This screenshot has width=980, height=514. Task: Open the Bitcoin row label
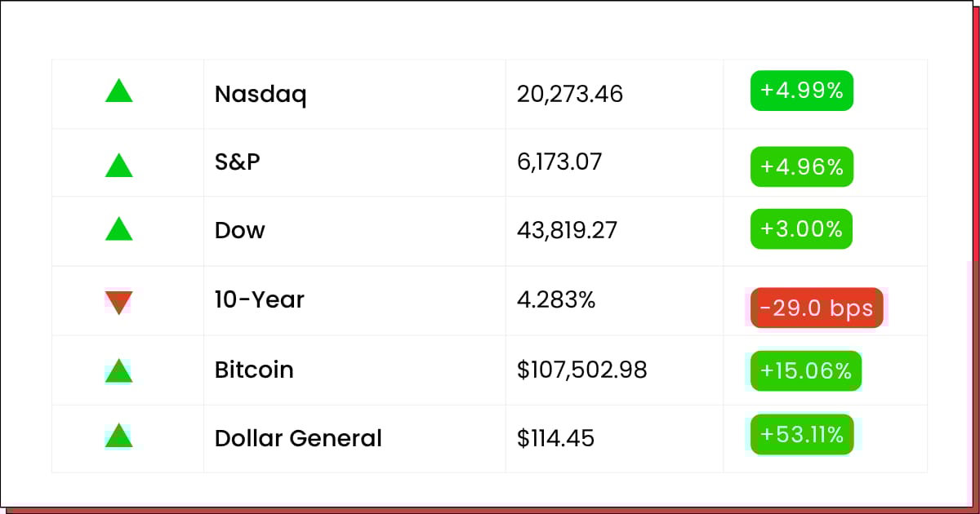254,370
